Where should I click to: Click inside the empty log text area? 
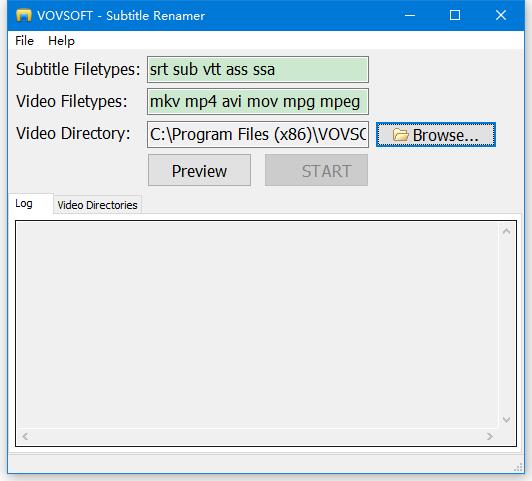pos(257,325)
